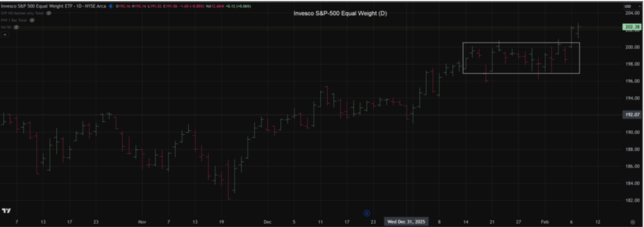Select the white rectangle drawing on the chart
This screenshot has width=644, height=227.
(521, 43)
